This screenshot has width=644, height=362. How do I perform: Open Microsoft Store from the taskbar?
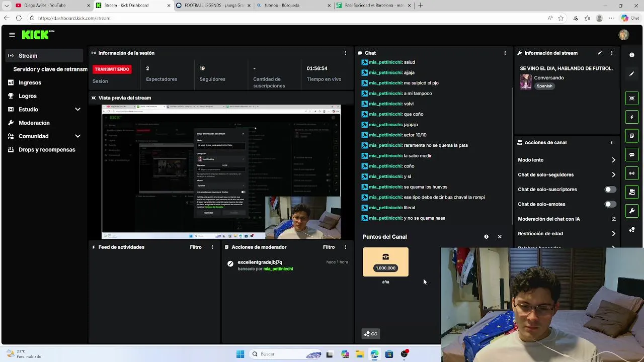click(x=389, y=354)
